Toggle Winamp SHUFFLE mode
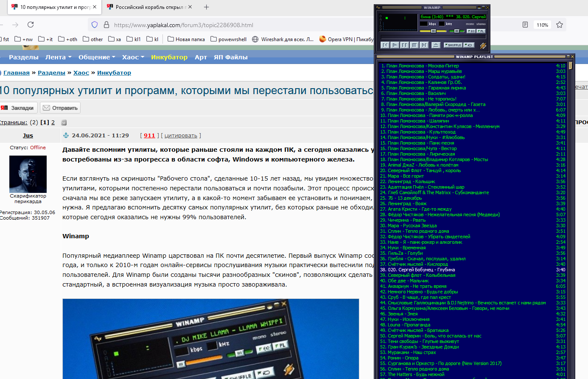Image resolution: width=588 pixels, height=379 pixels. tap(453, 45)
